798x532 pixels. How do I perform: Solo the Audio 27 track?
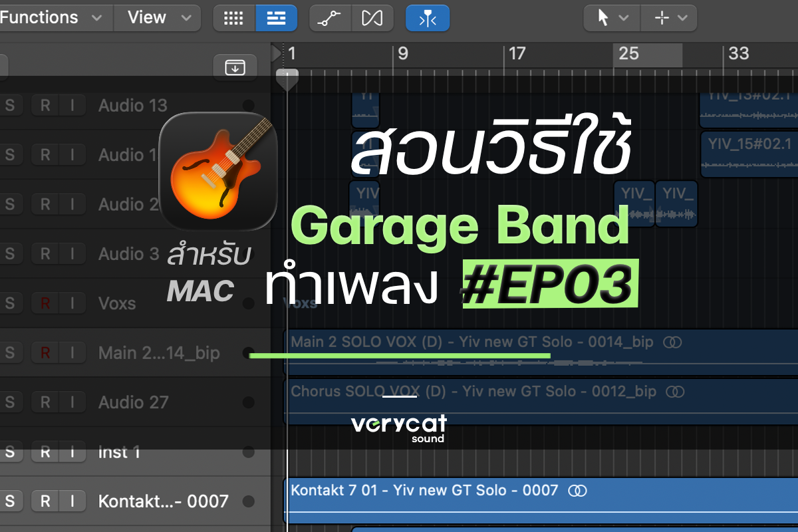point(10,402)
